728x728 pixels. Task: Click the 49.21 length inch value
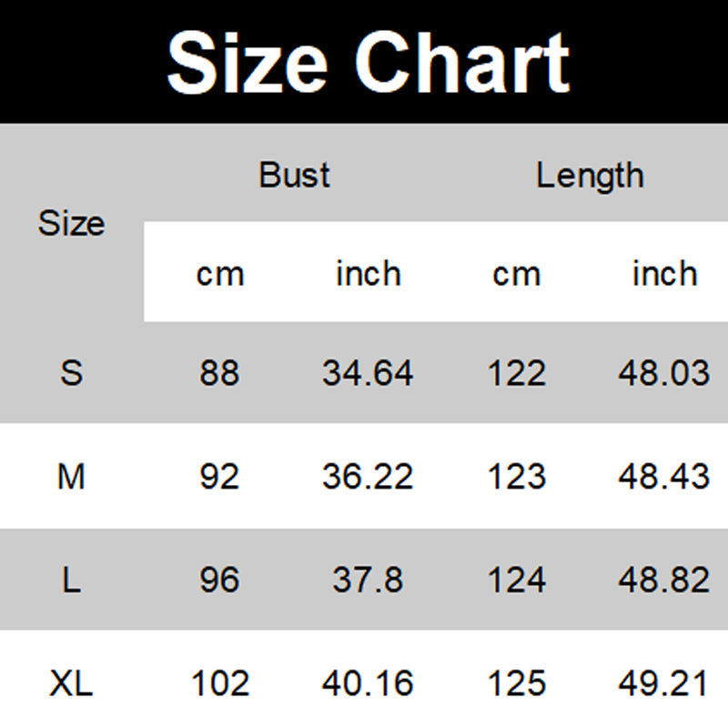coord(664,682)
